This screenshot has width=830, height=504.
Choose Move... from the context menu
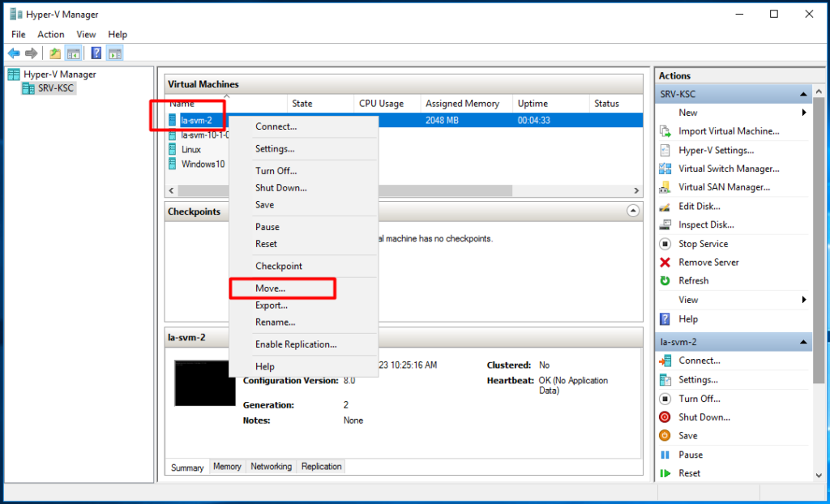coord(303,288)
